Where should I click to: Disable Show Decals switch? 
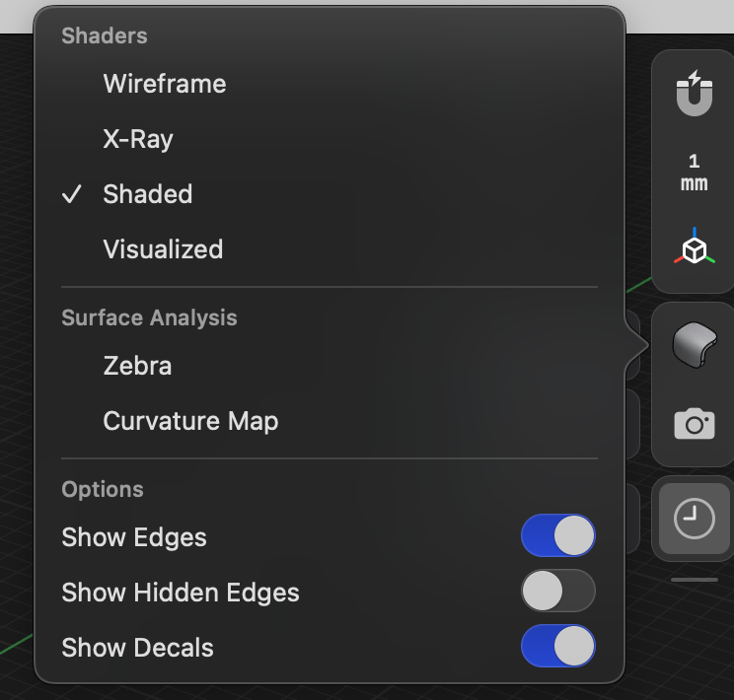coord(558,646)
